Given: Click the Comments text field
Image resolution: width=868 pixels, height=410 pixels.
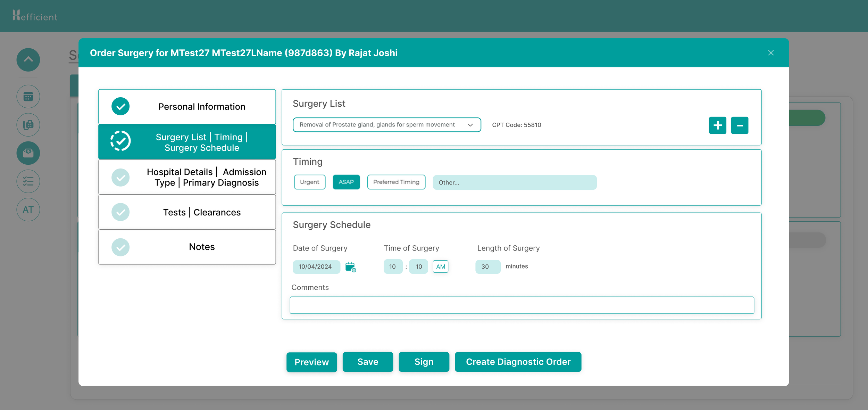Looking at the screenshot, I should click(x=521, y=305).
